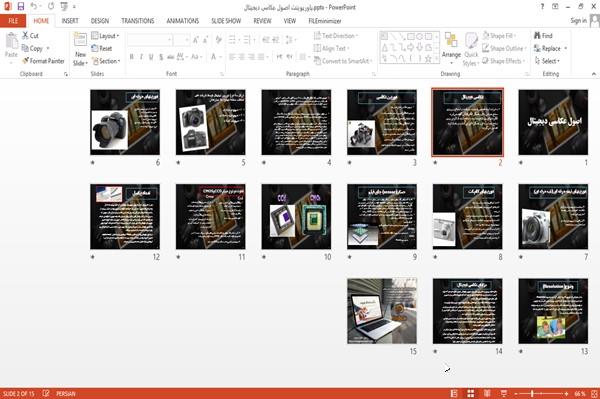Open the Arrange tool
This screenshot has height=399, width=600.
(451, 48)
